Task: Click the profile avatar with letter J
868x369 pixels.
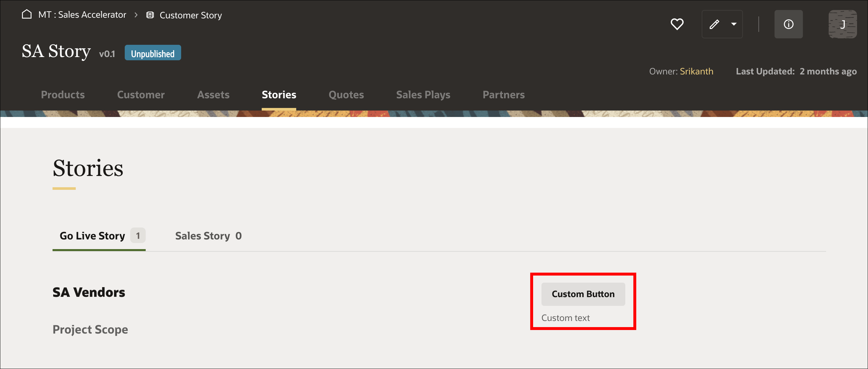Action: coord(843,24)
